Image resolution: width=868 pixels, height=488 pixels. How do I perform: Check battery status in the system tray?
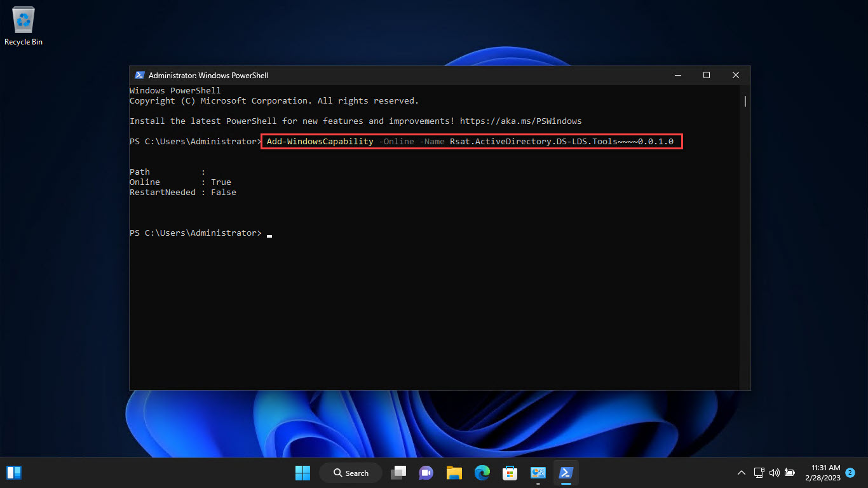[790, 473]
